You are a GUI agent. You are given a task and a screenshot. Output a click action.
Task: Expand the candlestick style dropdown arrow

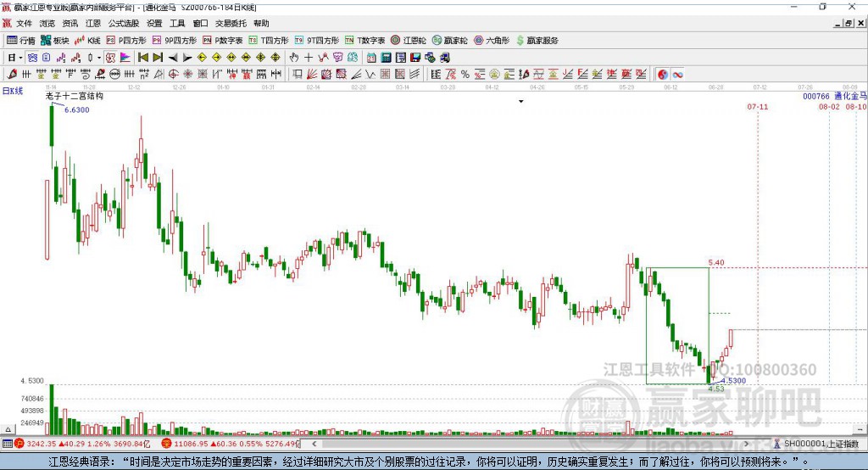click(x=99, y=58)
